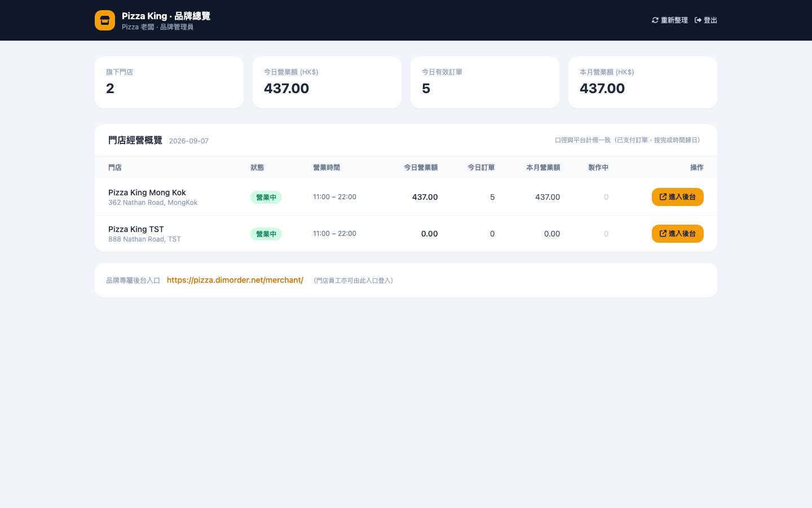Click the 今日營業額 column header
This screenshot has height=508, width=812.
421,168
